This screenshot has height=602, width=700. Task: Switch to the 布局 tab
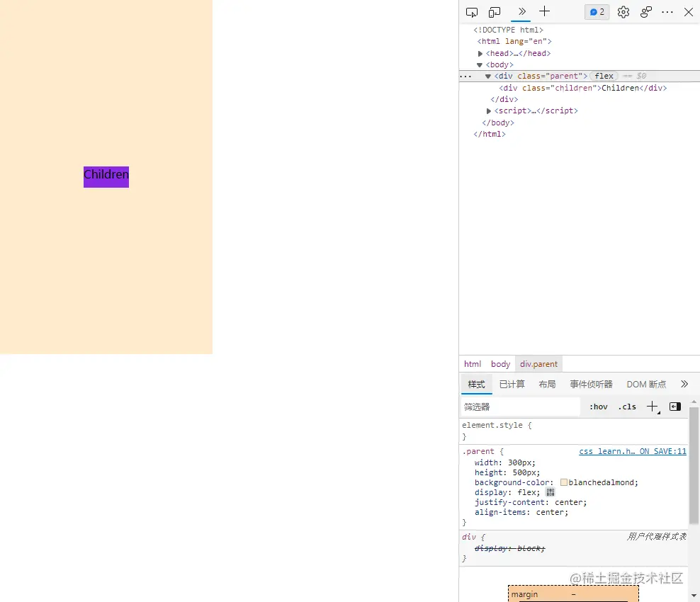point(547,385)
